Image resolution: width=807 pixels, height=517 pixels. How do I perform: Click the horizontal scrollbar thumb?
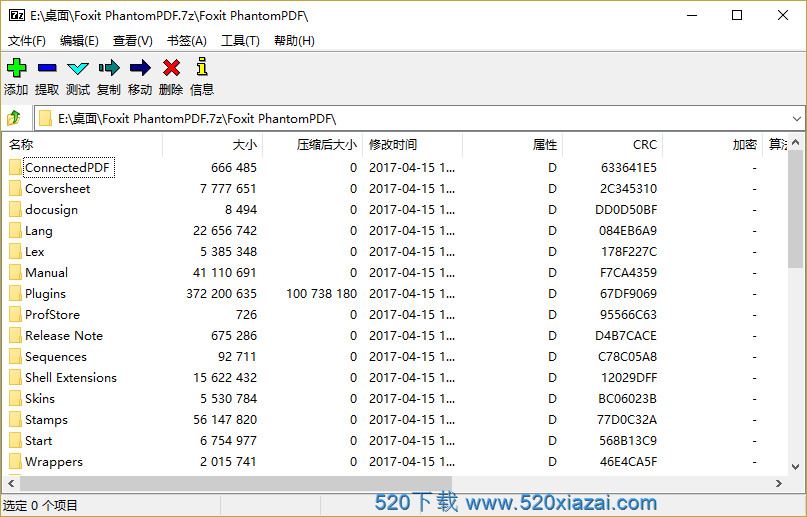[236, 484]
